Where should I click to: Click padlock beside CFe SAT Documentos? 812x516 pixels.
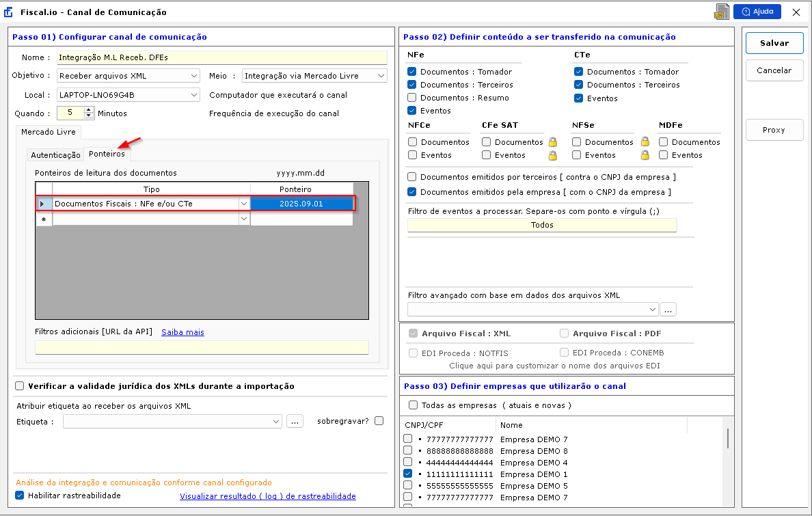pyautogui.click(x=552, y=142)
